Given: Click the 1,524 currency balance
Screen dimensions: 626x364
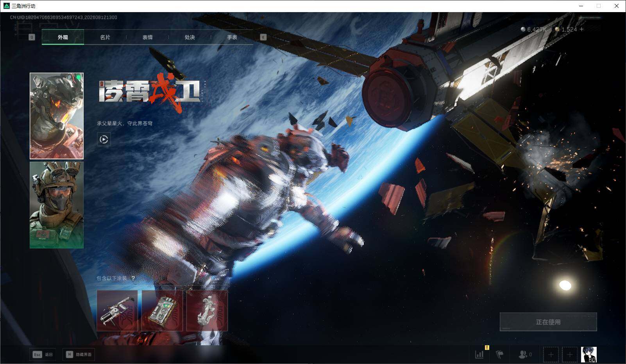Looking at the screenshot, I should [x=569, y=29].
